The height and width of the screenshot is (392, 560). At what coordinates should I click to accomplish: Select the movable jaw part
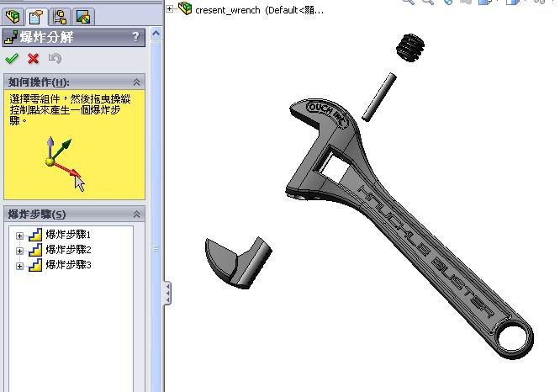point(238,262)
